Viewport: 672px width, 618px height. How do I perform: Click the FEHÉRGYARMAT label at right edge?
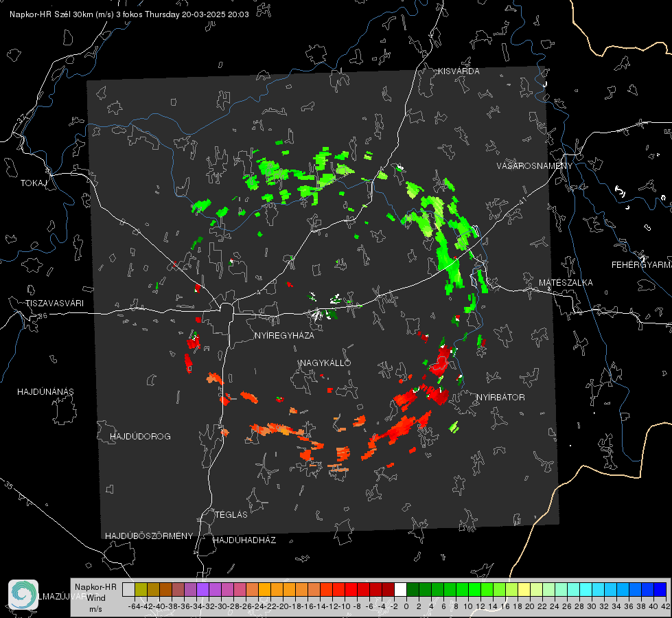[x=641, y=265]
